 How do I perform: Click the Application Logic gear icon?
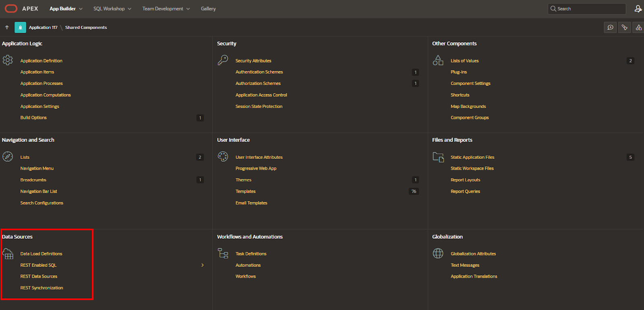(8, 60)
